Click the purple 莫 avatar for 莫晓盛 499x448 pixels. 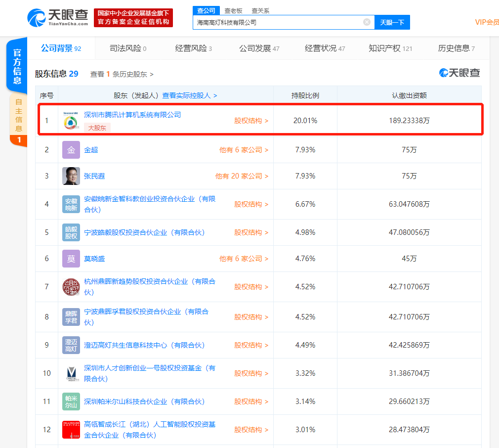pos(71,259)
